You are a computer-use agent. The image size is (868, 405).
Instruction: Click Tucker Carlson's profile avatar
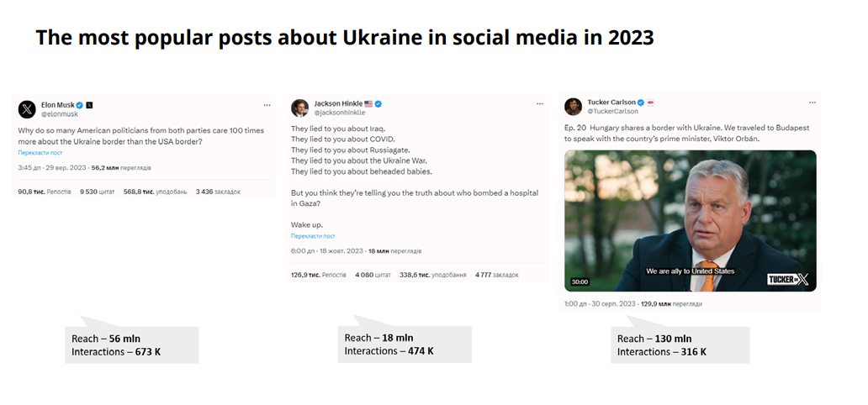pos(573,106)
